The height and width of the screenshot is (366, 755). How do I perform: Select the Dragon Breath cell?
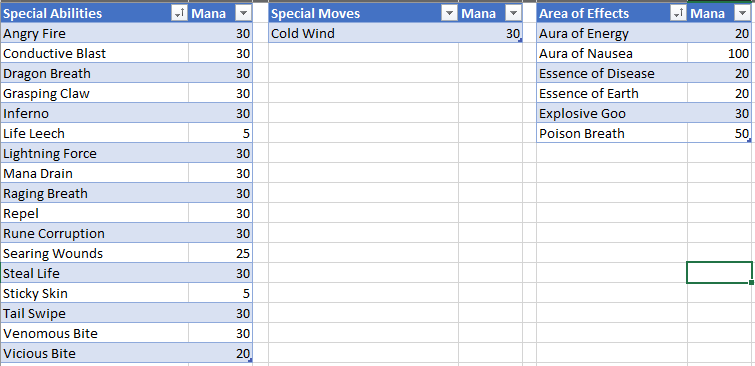pos(94,74)
